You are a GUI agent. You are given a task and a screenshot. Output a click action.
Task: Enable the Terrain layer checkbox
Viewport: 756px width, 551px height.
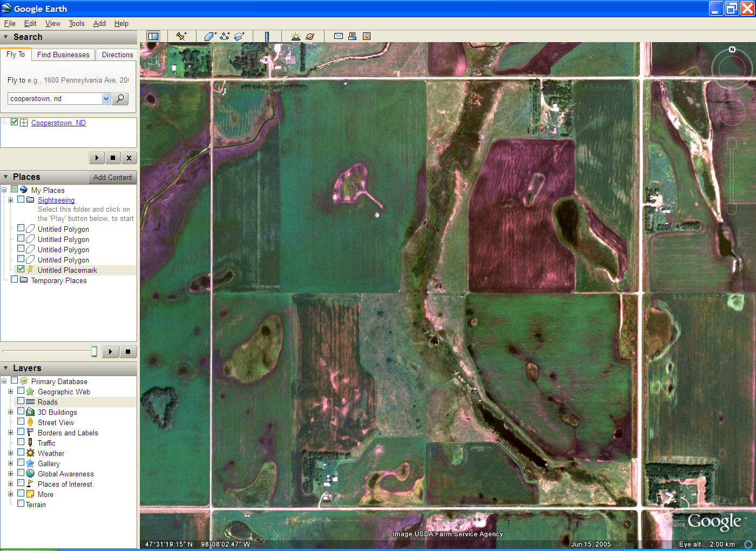click(21, 503)
